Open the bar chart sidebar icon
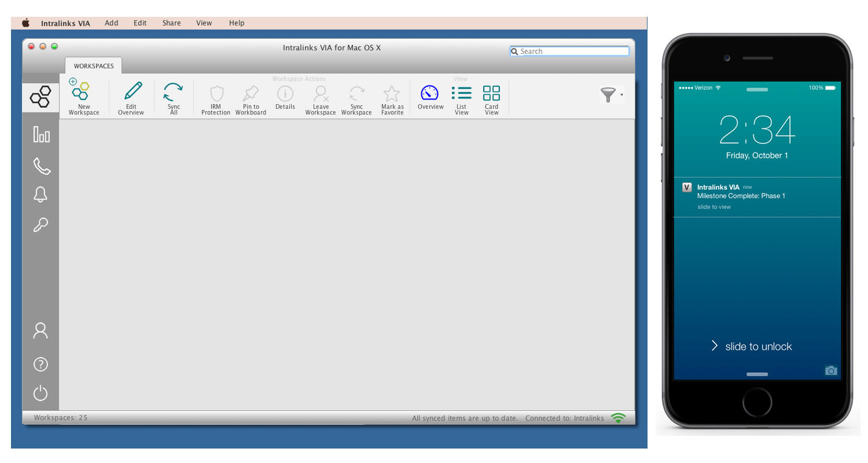Viewport: 868px width, 463px height. [41, 135]
